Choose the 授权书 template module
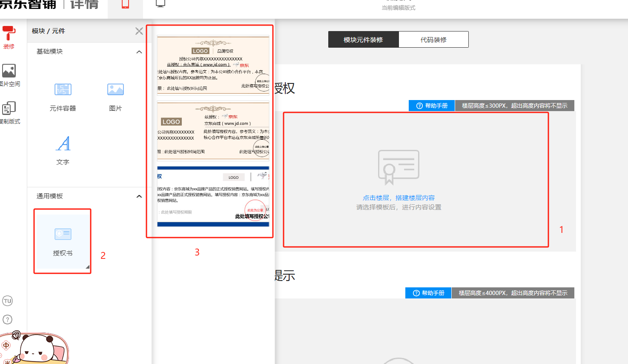The width and height of the screenshot is (628, 364). pos(63,241)
